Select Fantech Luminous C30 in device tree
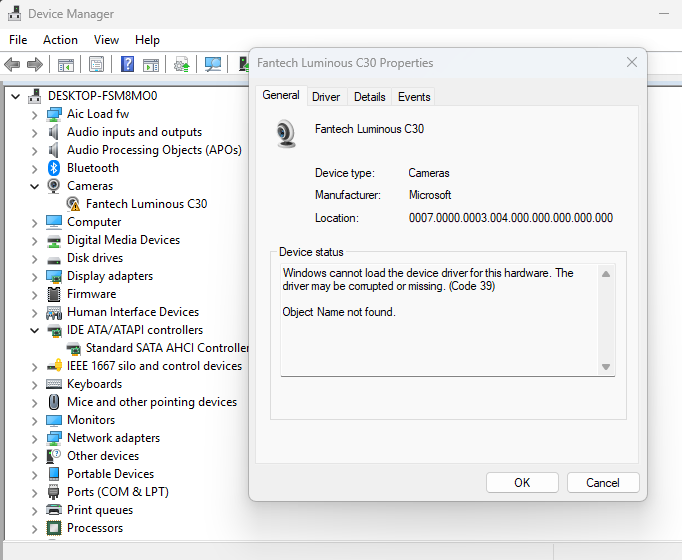The height and width of the screenshot is (560, 682). [147, 204]
